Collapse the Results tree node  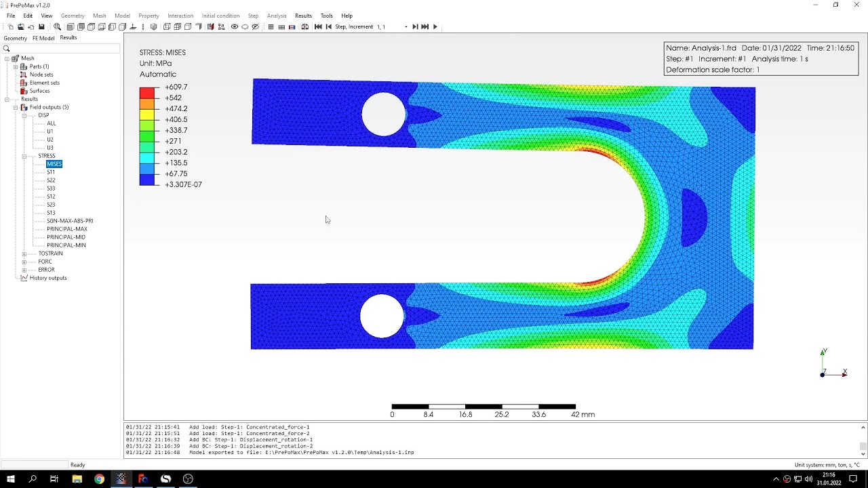(7, 99)
